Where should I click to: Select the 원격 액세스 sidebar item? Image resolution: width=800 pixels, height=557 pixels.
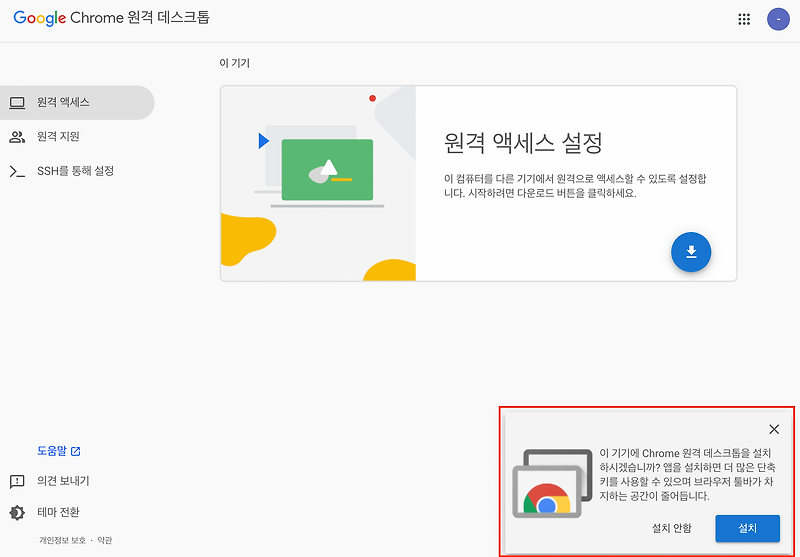point(77,103)
